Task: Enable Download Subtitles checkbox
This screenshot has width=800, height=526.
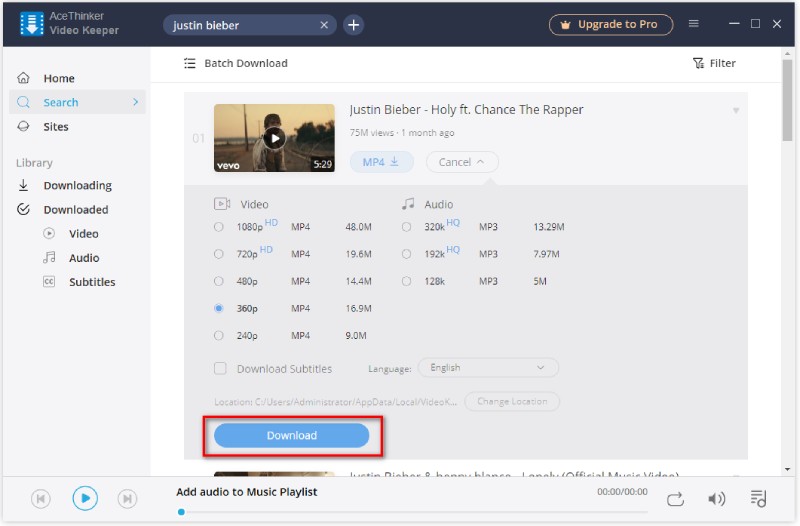Action: [x=220, y=368]
